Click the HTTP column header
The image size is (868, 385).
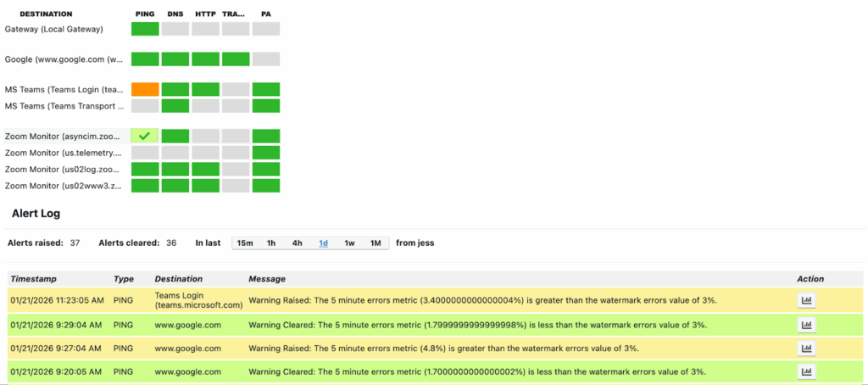[205, 14]
